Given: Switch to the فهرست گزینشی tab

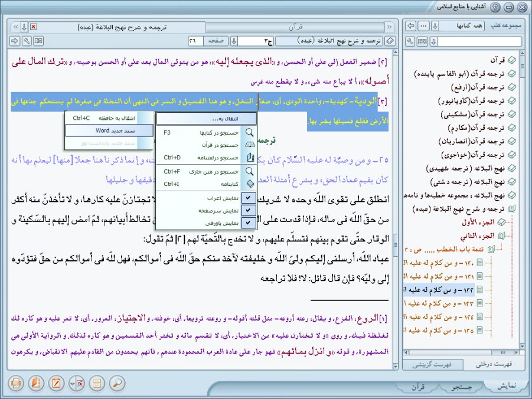Looking at the screenshot, I should (432, 365).
